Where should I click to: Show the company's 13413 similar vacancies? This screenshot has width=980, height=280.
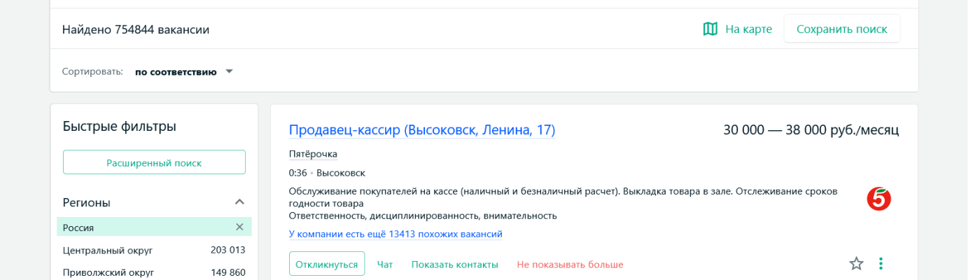[x=395, y=234]
